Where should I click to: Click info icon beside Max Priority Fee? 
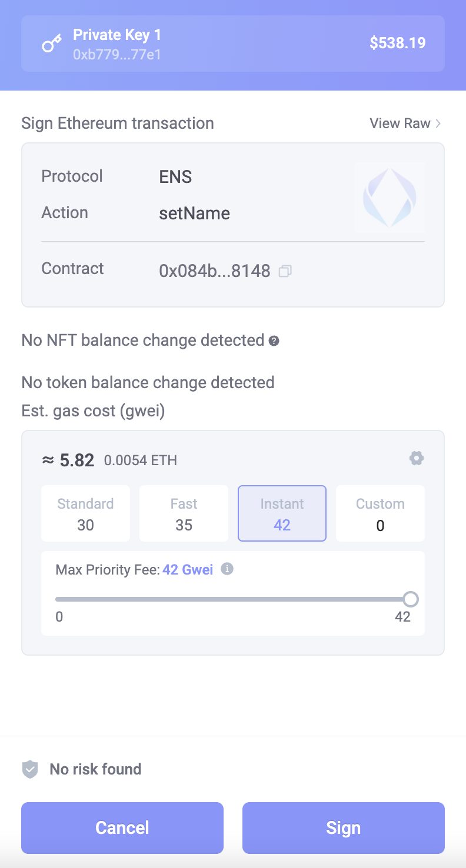(x=227, y=569)
